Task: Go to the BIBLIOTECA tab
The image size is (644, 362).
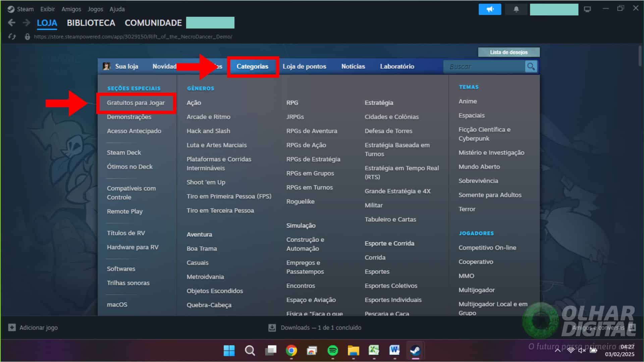Action: pyautogui.click(x=91, y=23)
